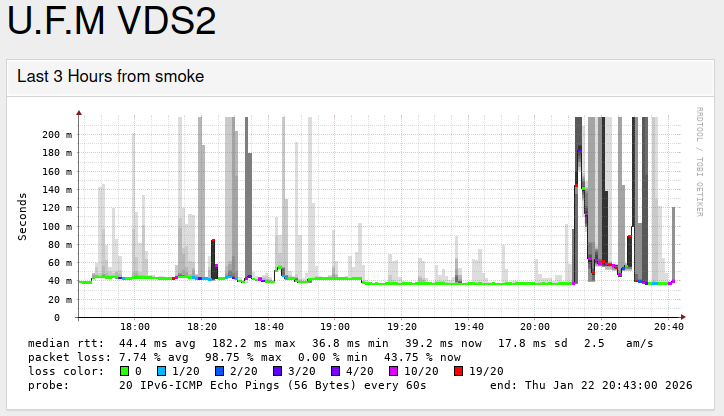Screen dimensions: 724x416
Task: Click the 19:00 time axis label
Action: click(x=335, y=327)
